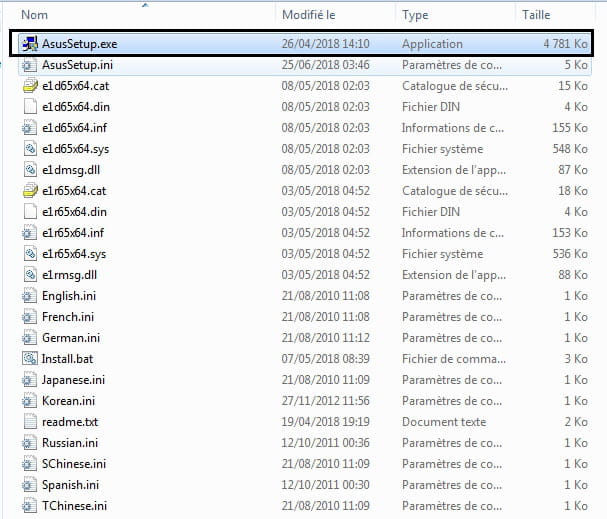607x519 pixels.
Task: Click the sort arrow above Nom column
Action: (145, 5)
